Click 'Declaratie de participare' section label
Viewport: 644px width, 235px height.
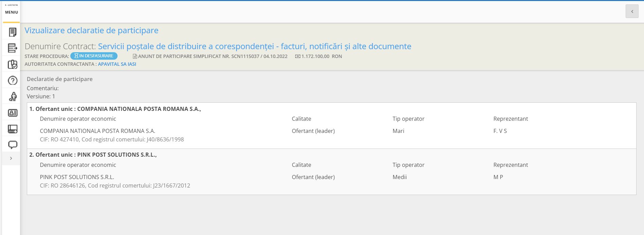pos(60,79)
